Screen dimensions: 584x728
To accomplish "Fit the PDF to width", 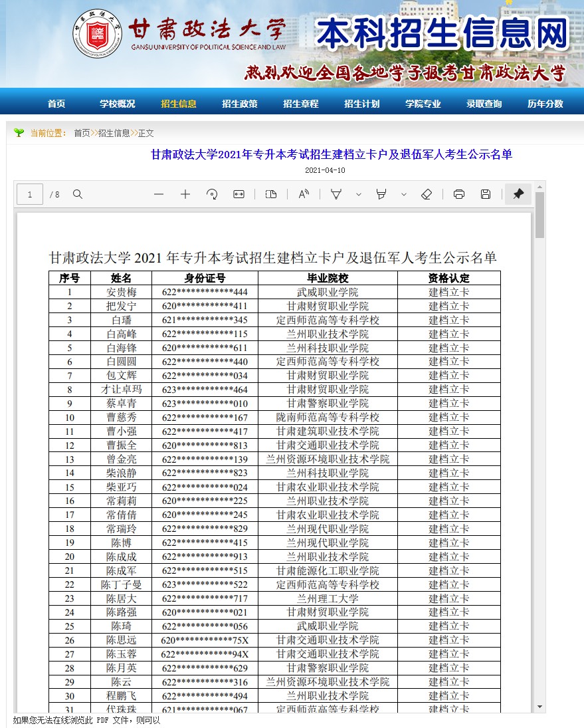I will [239, 194].
